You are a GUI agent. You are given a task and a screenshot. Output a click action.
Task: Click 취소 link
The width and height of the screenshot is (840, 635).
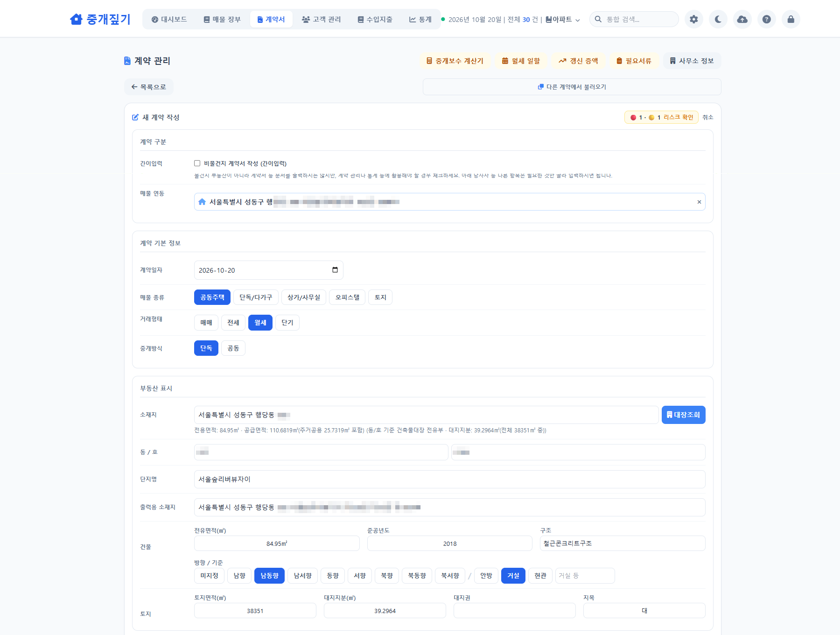click(708, 117)
